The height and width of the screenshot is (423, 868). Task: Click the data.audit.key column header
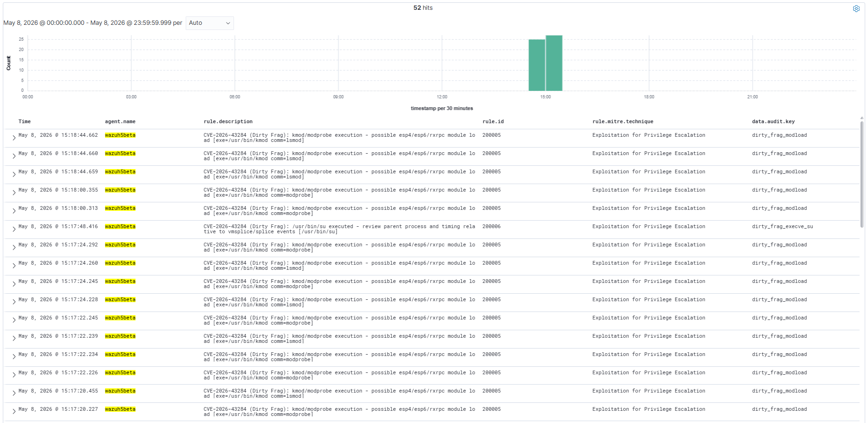[x=773, y=121]
